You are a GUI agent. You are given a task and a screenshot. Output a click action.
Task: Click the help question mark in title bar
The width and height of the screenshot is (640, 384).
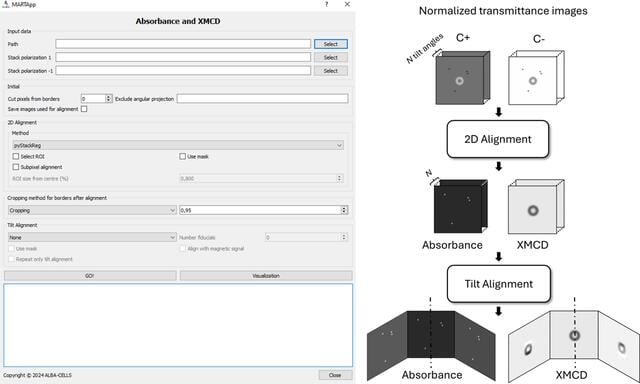[327, 4]
